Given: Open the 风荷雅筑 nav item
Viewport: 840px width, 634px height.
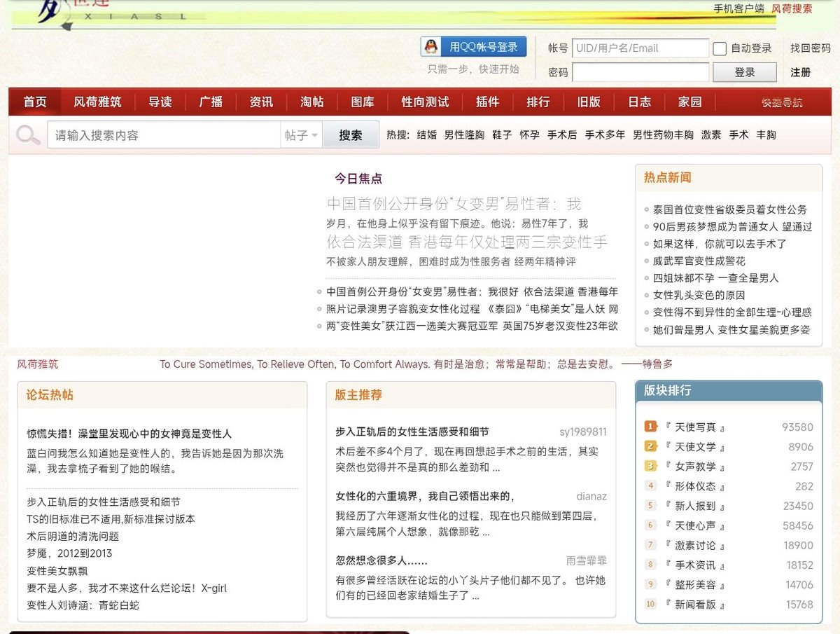Looking at the screenshot, I should [x=97, y=102].
